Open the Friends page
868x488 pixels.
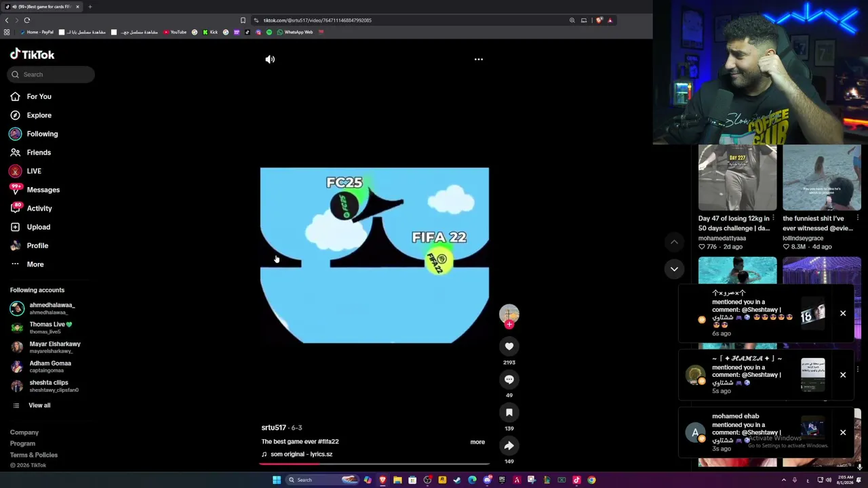[x=31, y=152]
